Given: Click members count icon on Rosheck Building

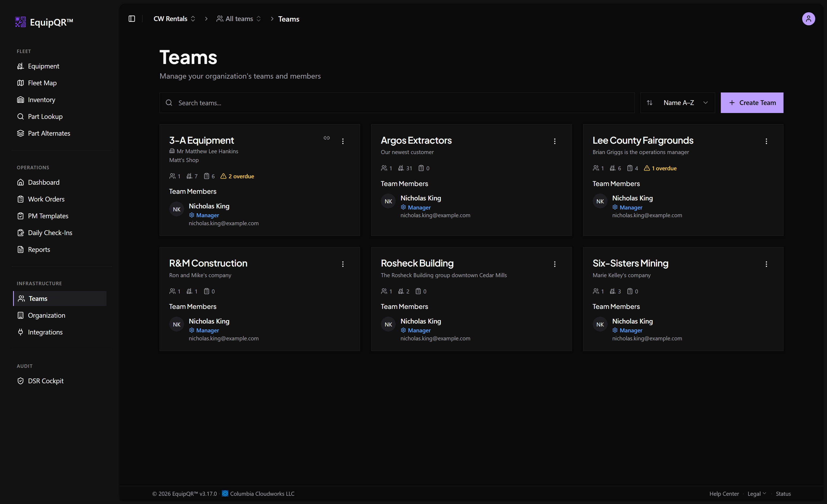Looking at the screenshot, I should (384, 291).
